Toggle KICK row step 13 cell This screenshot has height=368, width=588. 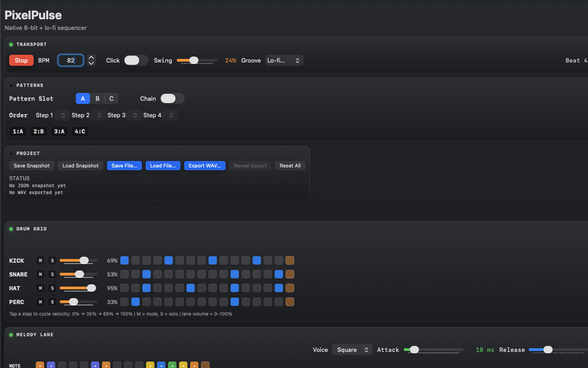(x=257, y=260)
